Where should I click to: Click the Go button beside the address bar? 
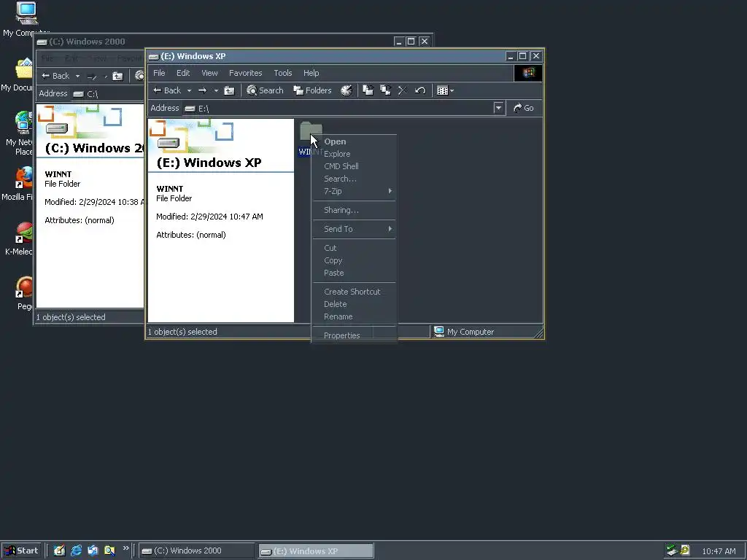tap(524, 108)
